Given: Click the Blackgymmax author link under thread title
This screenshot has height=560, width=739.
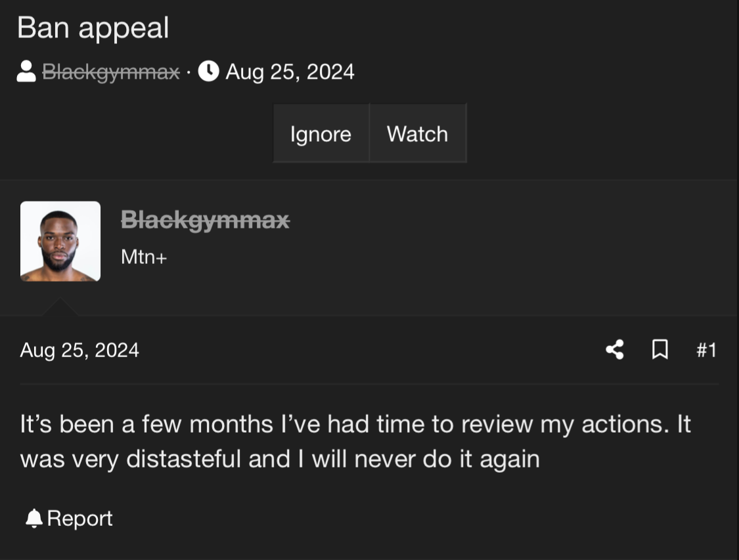Looking at the screenshot, I should pyautogui.click(x=110, y=72).
